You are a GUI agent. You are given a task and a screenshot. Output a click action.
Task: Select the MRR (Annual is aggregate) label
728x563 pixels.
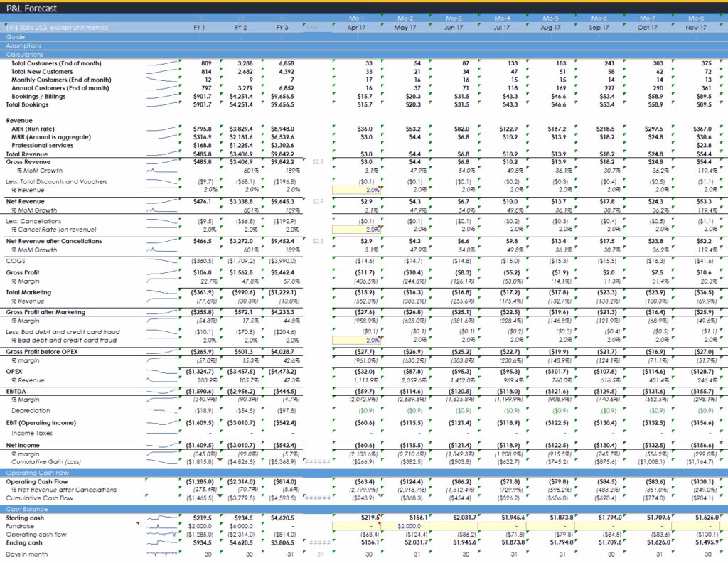tap(51, 137)
